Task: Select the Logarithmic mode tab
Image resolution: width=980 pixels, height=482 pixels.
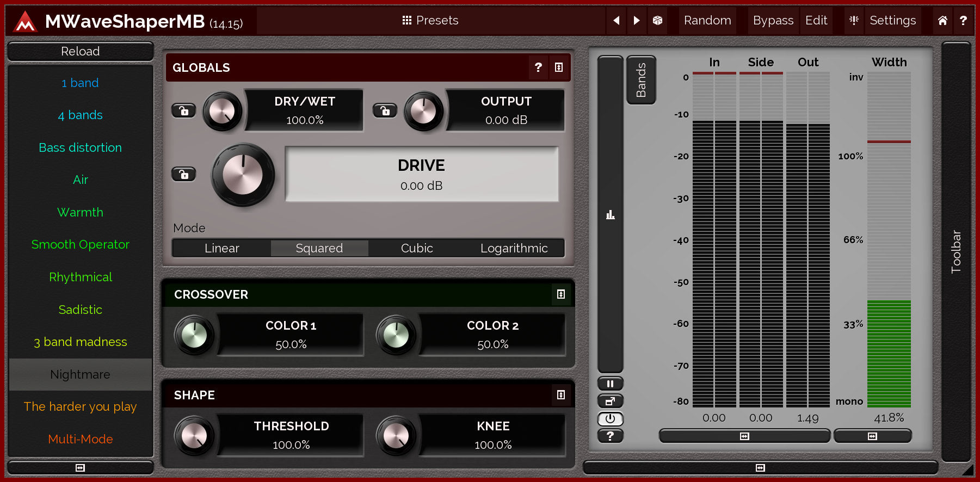Action: (514, 248)
